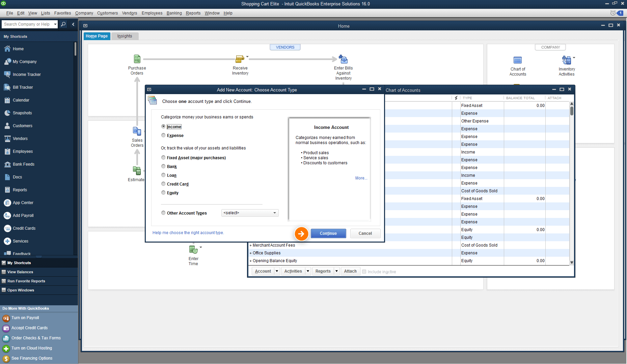Collapse the left sidebar with arrow
Screen dimensions: 627x364
pyautogui.click(x=73, y=24)
